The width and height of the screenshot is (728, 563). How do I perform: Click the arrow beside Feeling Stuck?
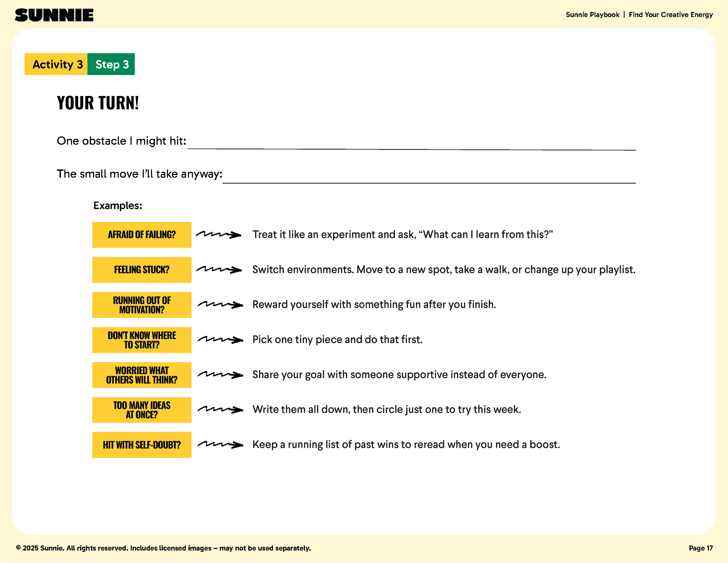[219, 270]
